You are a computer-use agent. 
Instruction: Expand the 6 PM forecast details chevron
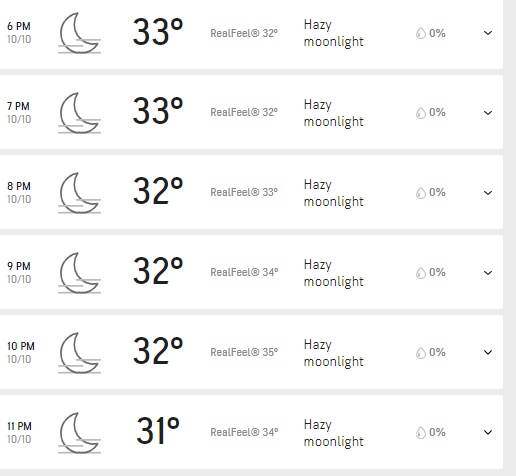[x=488, y=33]
